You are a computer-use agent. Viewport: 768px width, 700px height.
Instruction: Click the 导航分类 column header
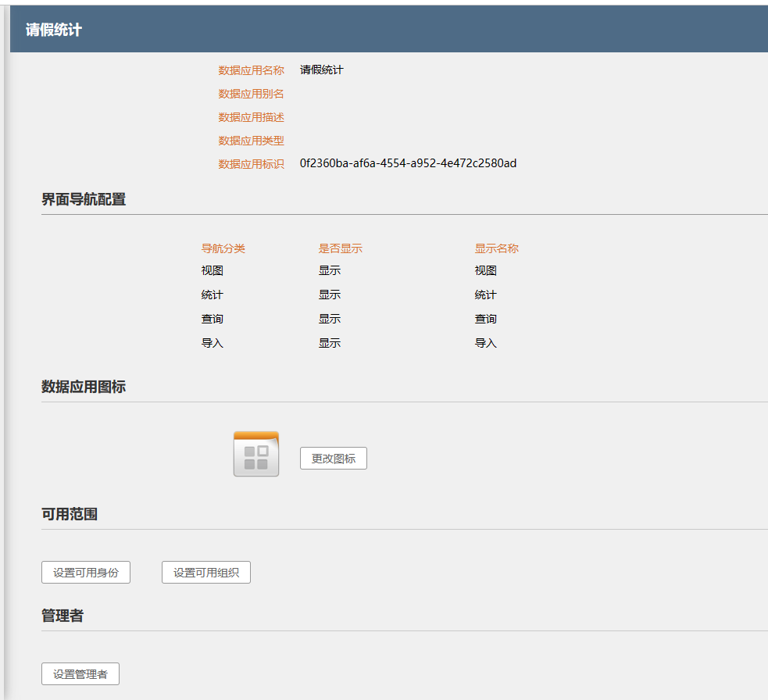(x=223, y=248)
